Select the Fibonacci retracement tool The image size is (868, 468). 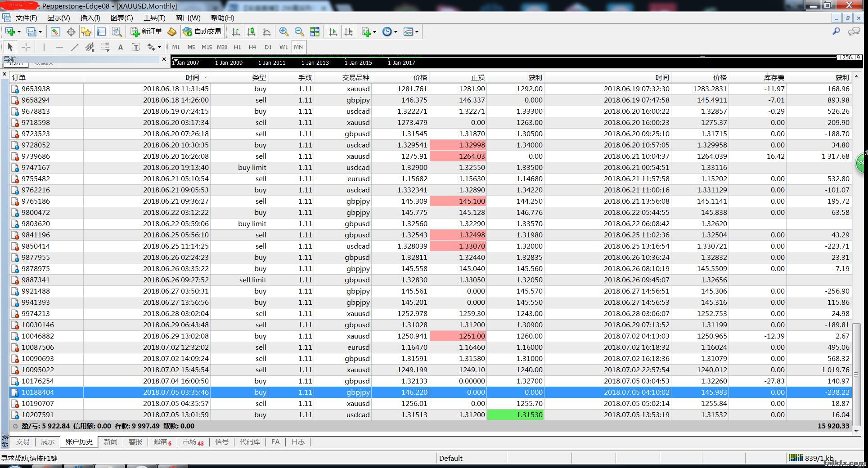(105, 47)
